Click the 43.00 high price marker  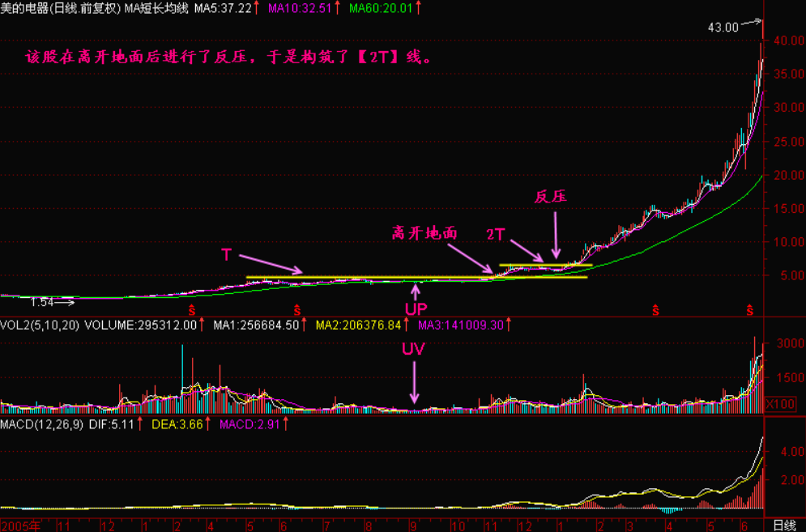pyautogui.click(x=723, y=27)
